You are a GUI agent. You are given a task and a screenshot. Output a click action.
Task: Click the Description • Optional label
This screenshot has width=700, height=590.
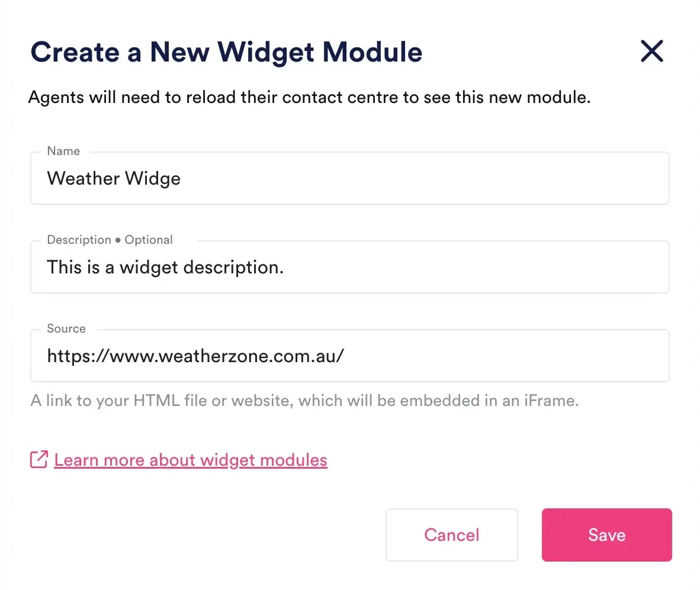pos(110,240)
